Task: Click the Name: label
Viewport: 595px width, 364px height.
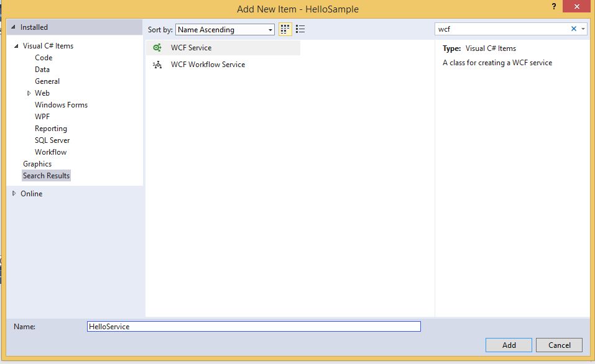Action: coord(24,327)
